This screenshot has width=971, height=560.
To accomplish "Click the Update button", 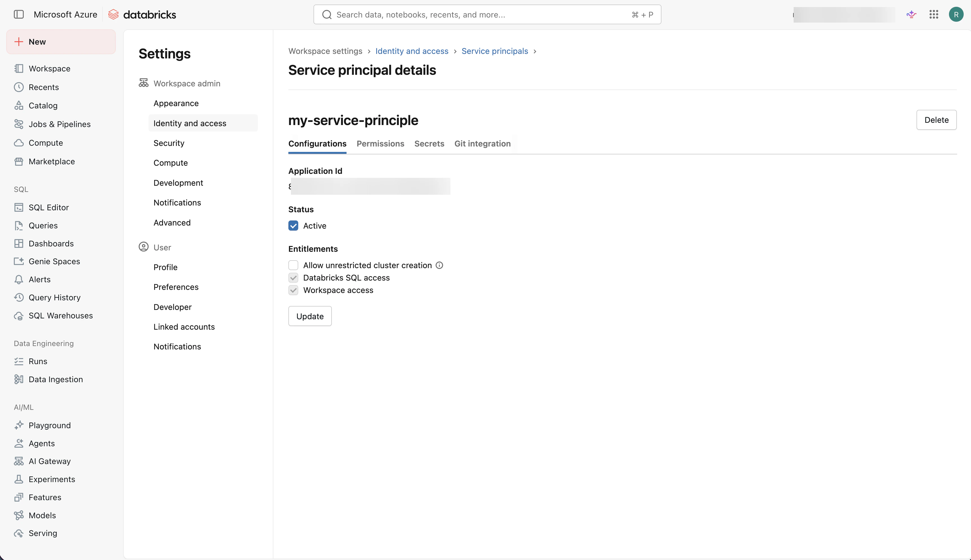I will click(x=310, y=316).
